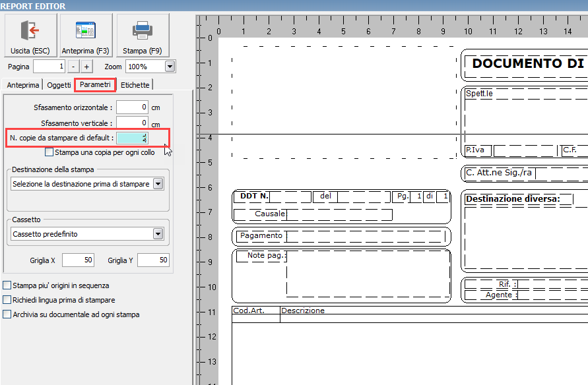Click the Sfasamento orizzontale field
The image size is (588, 385).
(133, 107)
